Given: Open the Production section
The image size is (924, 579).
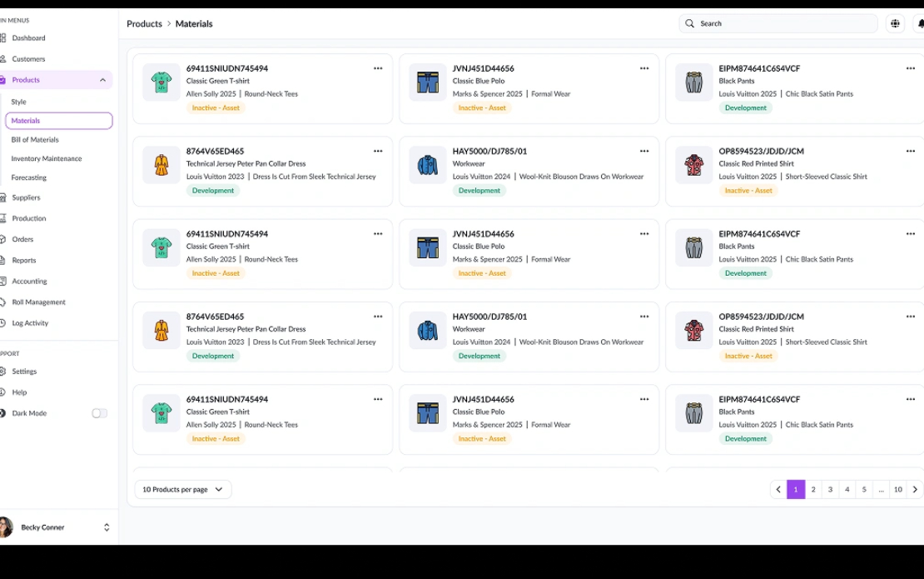Looking at the screenshot, I should (x=29, y=218).
